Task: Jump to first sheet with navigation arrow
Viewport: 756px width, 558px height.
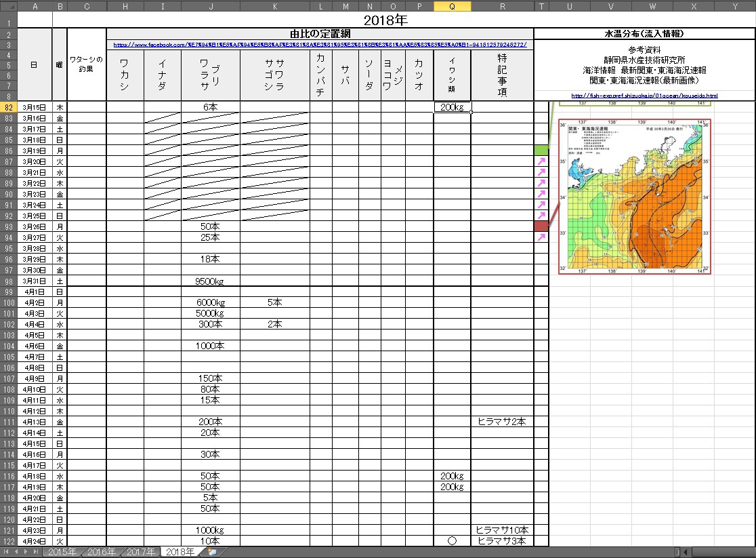Action: pyautogui.click(x=6, y=552)
